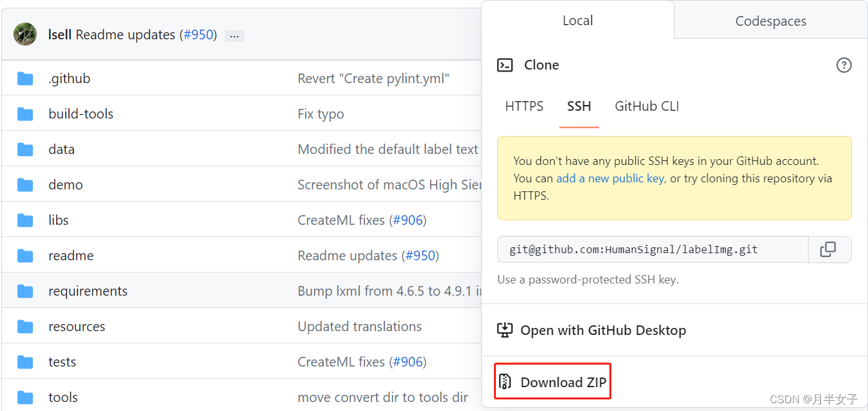This screenshot has height=411, width=868.
Task: Open the Readme updates commit header message
Action: click(x=126, y=35)
